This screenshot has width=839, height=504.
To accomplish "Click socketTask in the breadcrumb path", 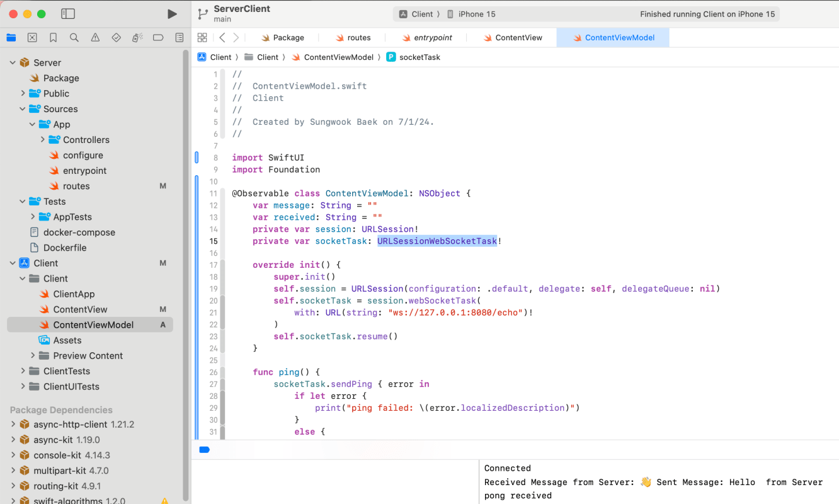I will [x=419, y=57].
